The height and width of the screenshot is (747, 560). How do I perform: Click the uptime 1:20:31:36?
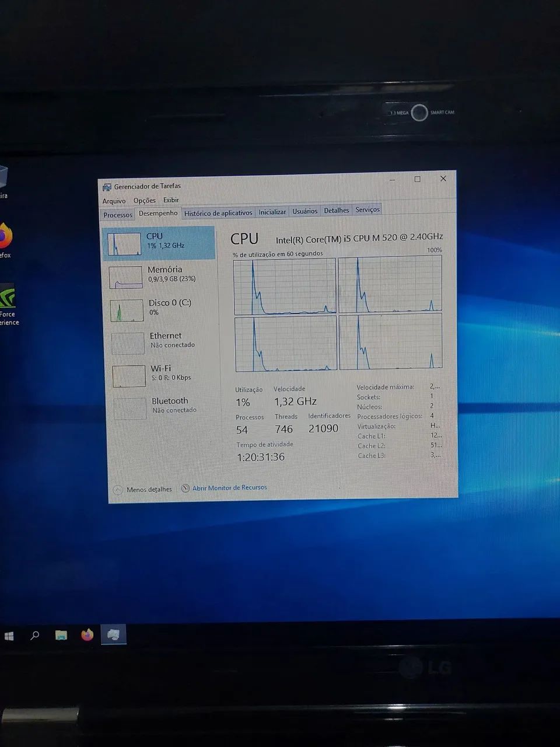261,457
